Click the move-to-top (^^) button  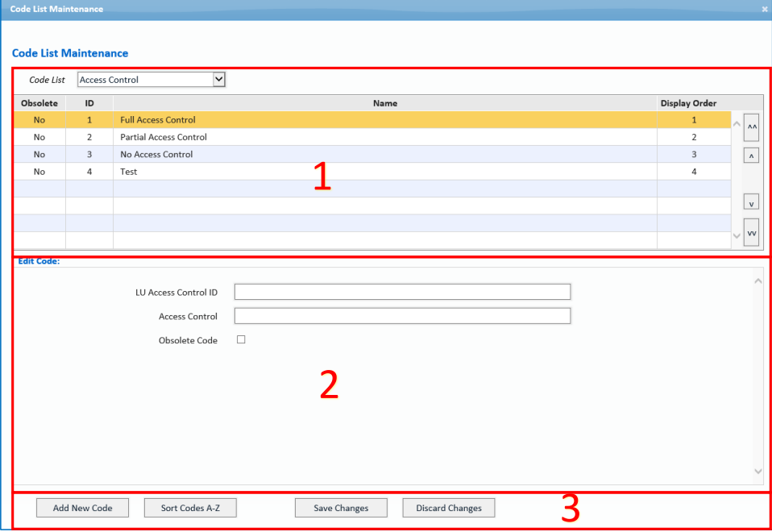[x=751, y=127]
